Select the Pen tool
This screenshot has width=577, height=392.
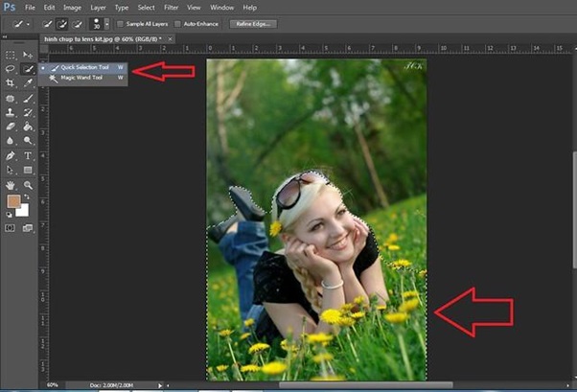coord(11,155)
